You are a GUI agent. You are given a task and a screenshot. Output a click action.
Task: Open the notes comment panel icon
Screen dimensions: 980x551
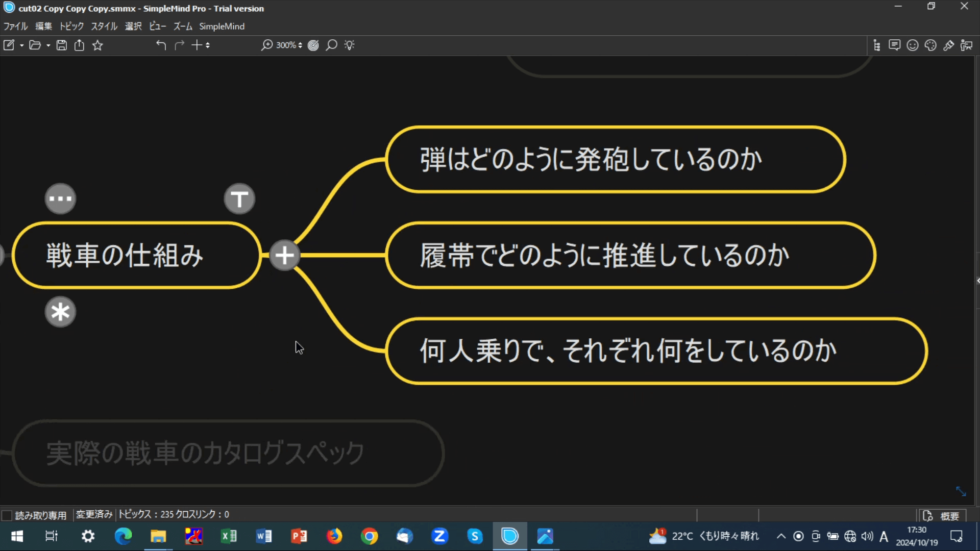coord(894,45)
